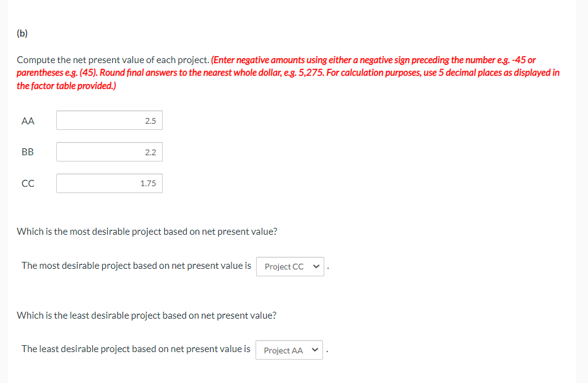
Task: Open the least desirable project dropdown
Action: (288, 350)
